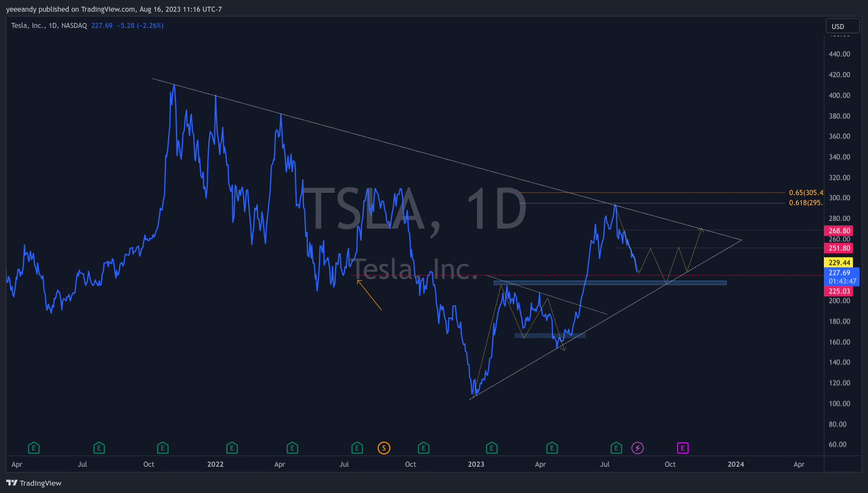Click the NASDAQ exchange label
Viewport: 868px width, 493px height.
pos(74,26)
